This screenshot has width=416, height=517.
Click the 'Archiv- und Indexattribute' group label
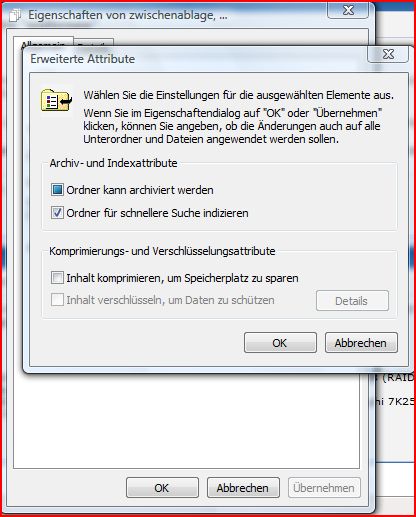[113, 163]
